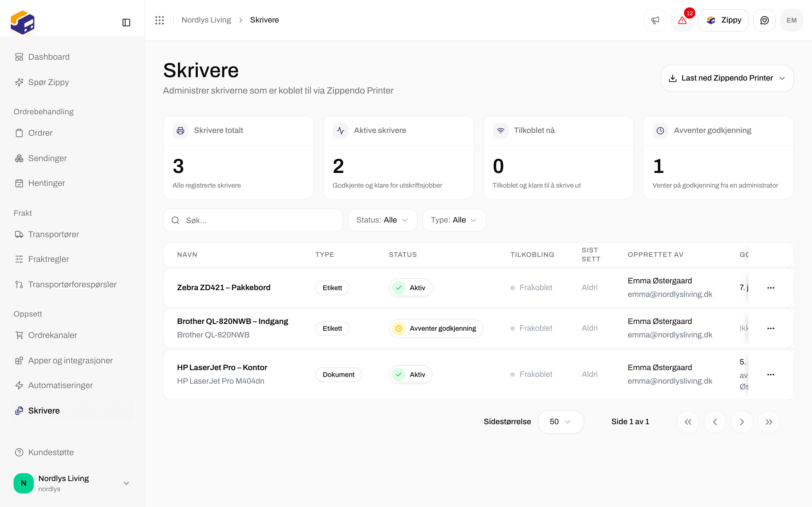The width and height of the screenshot is (812, 507).
Task: Open the app grid launcher icon
Action: [x=159, y=20]
